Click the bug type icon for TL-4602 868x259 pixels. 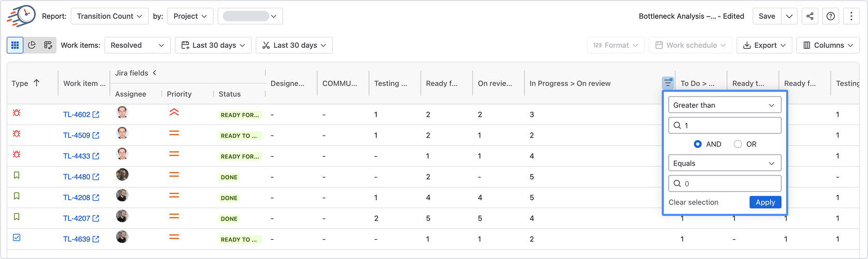click(17, 113)
